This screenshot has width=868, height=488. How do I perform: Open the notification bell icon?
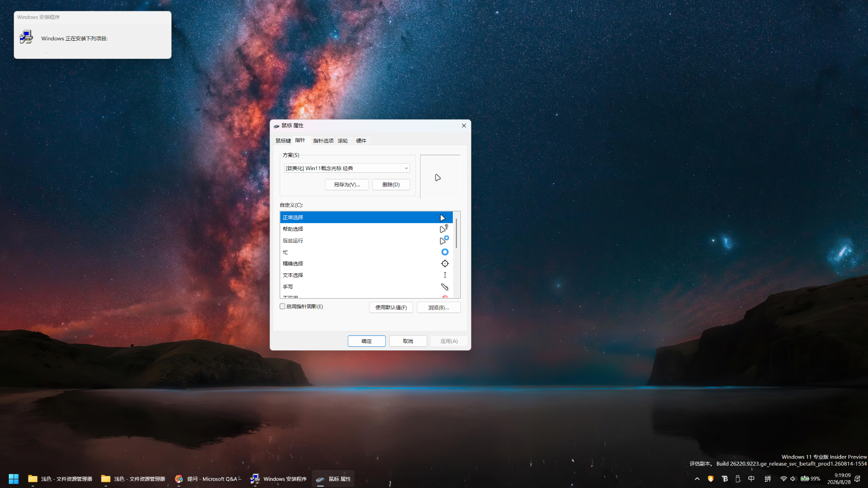(857, 479)
